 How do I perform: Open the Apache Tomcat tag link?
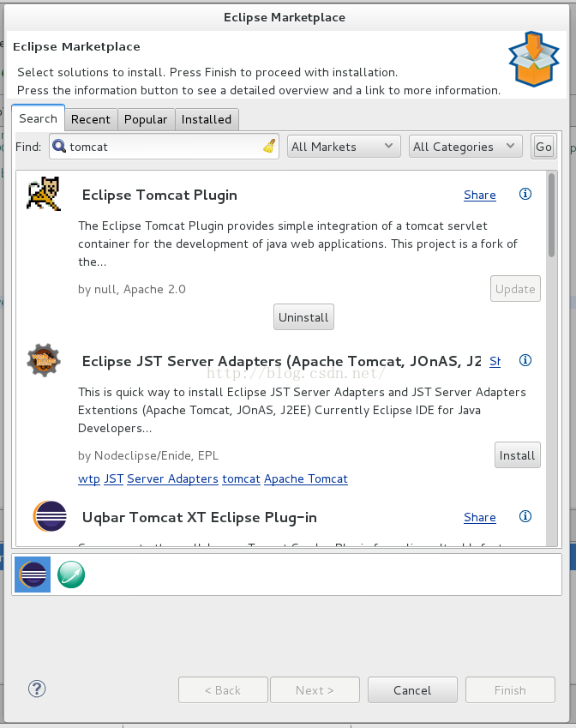[306, 478]
